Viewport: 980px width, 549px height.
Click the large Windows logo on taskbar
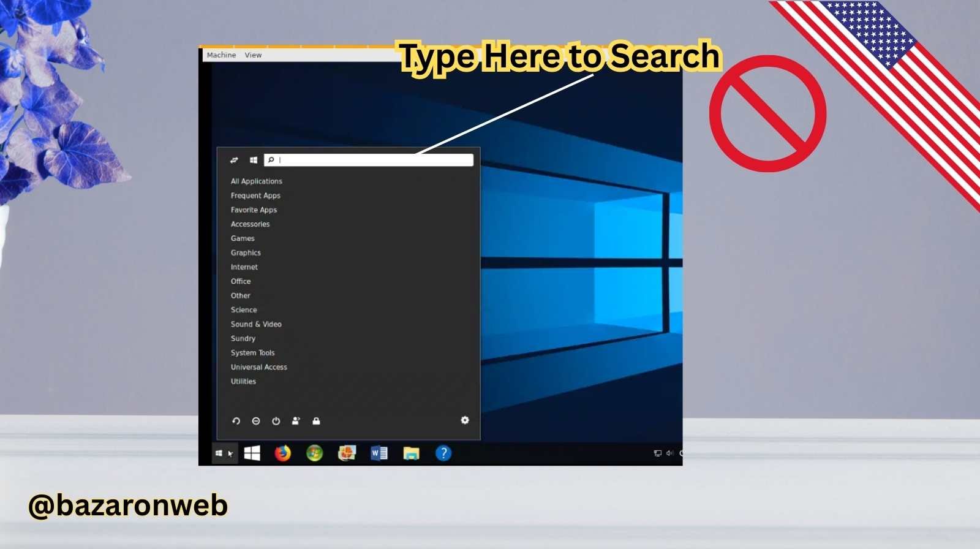252,453
